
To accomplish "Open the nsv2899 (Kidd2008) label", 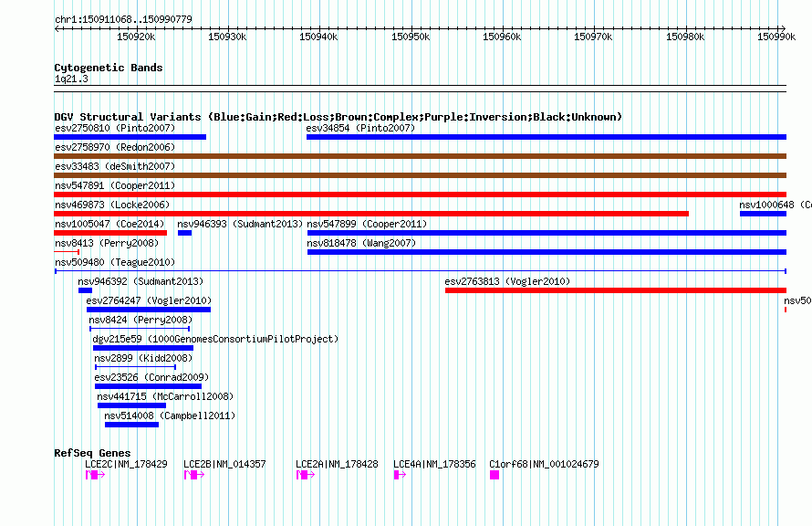I will click(x=143, y=358).
